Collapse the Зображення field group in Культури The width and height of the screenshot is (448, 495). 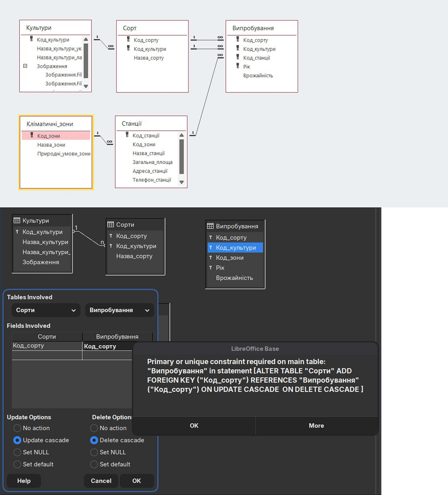(25, 66)
